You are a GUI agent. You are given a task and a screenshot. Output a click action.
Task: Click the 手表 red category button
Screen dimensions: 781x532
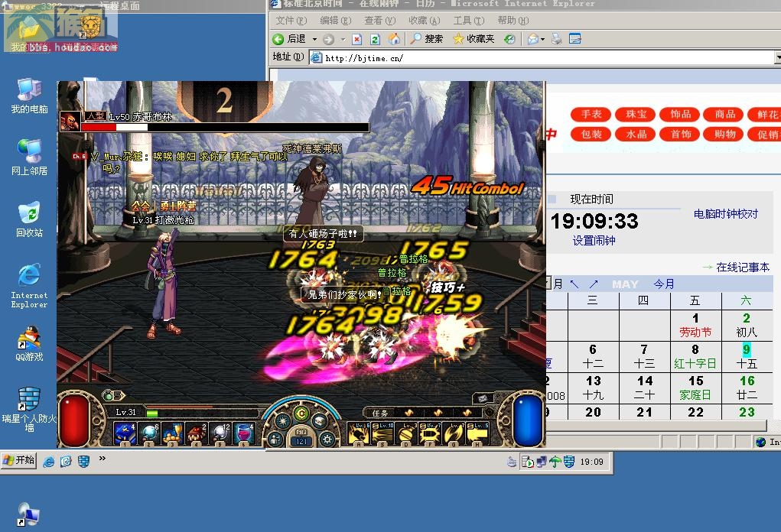pyautogui.click(x=591, y=114)
